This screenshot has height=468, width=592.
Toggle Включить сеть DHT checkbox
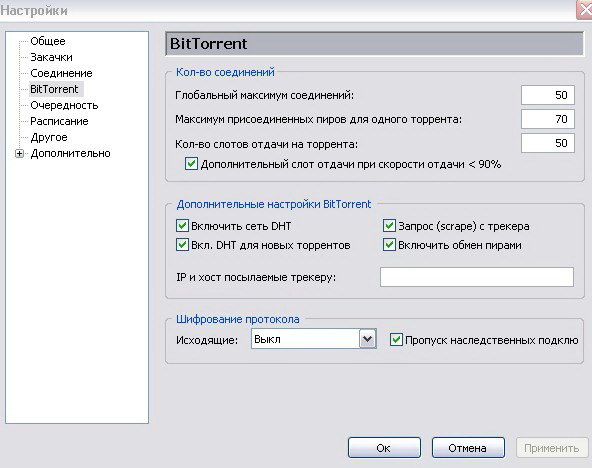click(182, 226)
